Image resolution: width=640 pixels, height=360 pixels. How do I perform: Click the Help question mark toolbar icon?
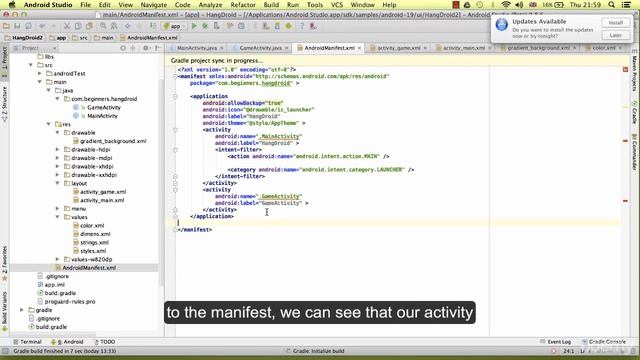302,26
